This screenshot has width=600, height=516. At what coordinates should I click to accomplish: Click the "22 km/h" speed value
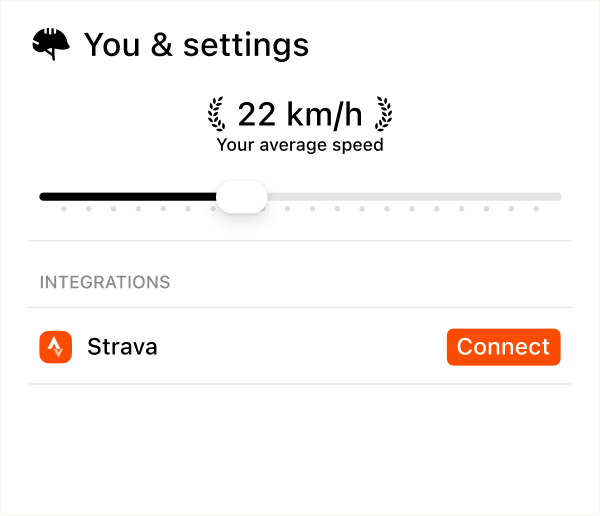(x=300, y=114)
